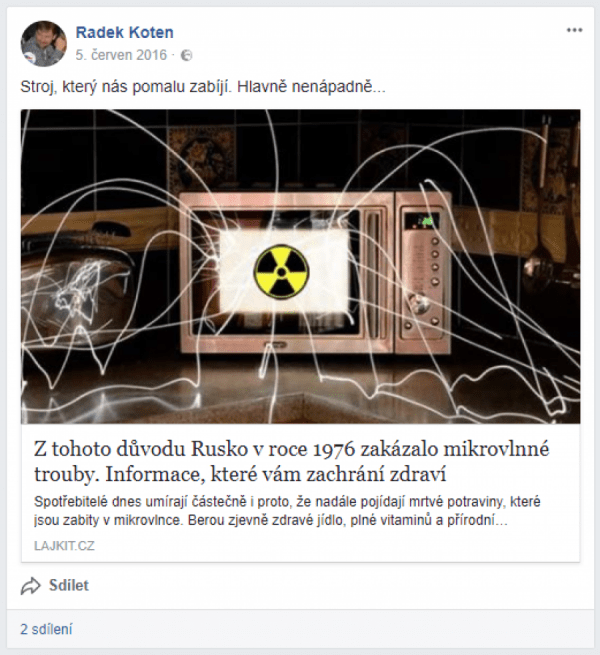Viewport: 600px width, 655px height.
Task: Click the post date 5. červen 2016
Action: (121, 55)
